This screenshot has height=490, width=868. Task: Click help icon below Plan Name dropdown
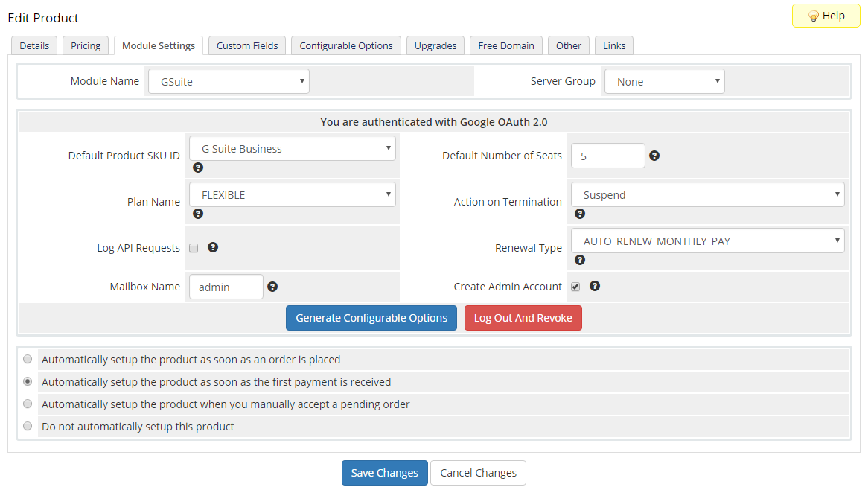pyautogui.click(x=198, y=214)
